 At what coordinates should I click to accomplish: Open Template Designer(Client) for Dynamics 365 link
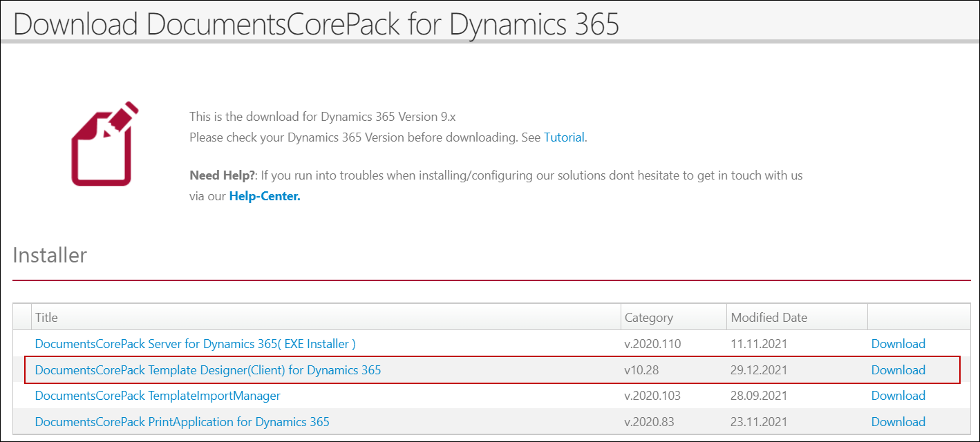coord(208,370)
